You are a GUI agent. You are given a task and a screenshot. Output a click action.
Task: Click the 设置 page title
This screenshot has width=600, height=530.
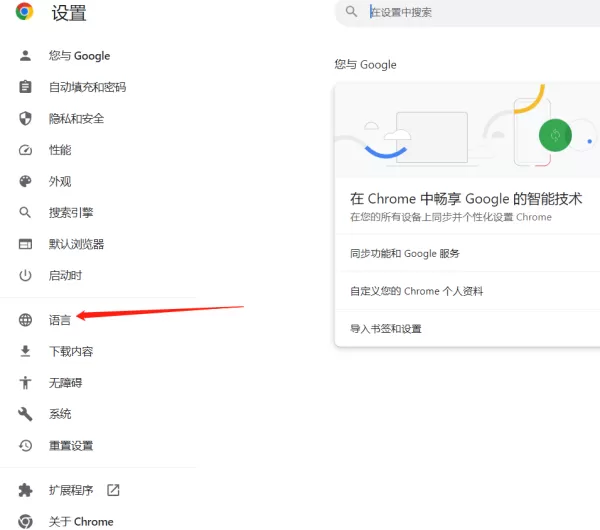(69, 13)
